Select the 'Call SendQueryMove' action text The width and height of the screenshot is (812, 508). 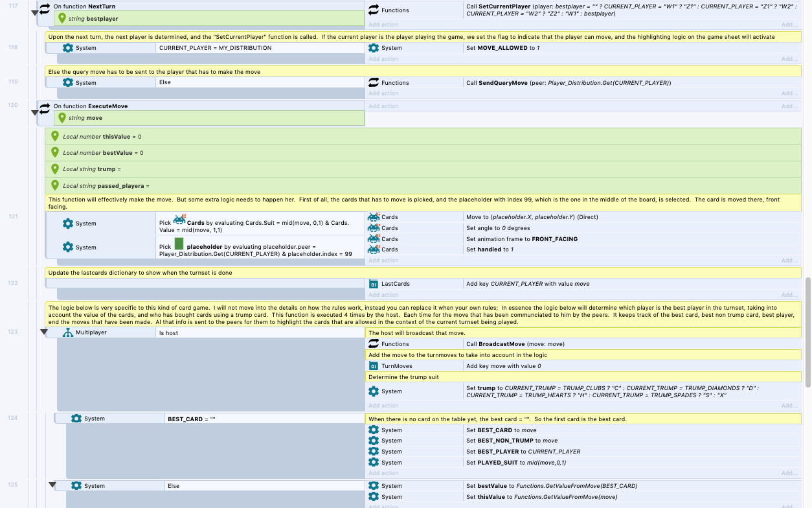569,83
